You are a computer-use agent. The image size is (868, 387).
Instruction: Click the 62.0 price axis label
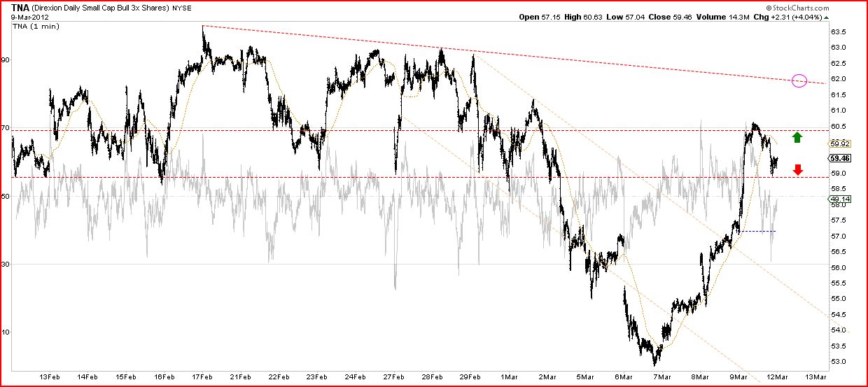(839, 79)
